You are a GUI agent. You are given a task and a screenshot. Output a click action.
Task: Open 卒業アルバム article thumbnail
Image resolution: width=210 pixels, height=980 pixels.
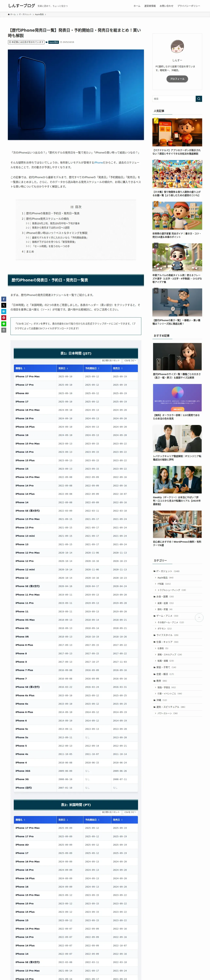tap(177, 258)
